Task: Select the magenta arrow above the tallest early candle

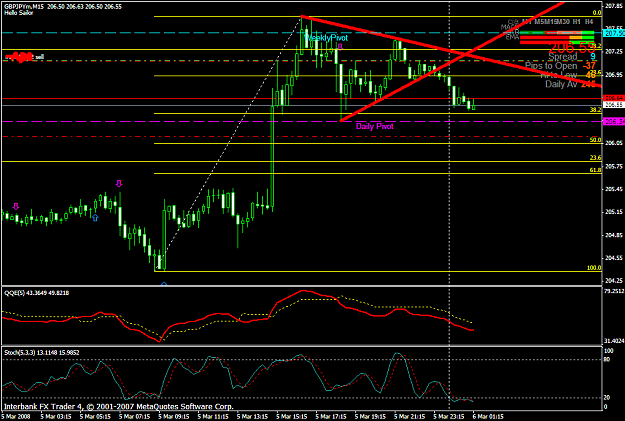Action: [x=119, y=183]
